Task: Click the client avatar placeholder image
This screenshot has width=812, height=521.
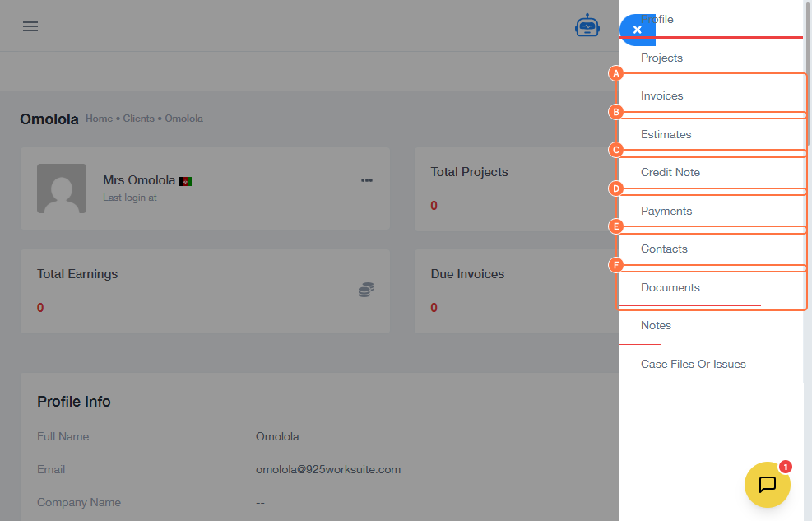Action: pyautogui.click(x=62, y=188)
